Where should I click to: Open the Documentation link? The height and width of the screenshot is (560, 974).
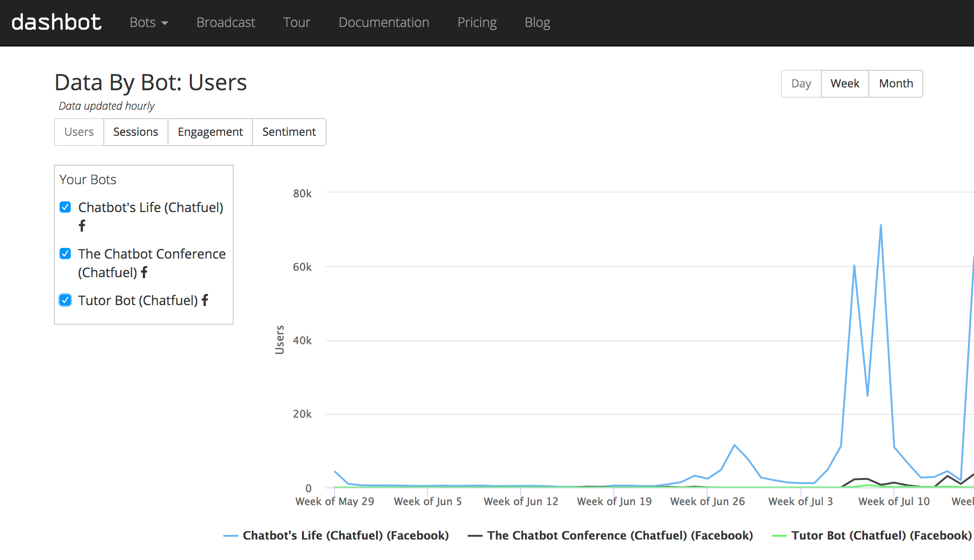pos(383,22)
